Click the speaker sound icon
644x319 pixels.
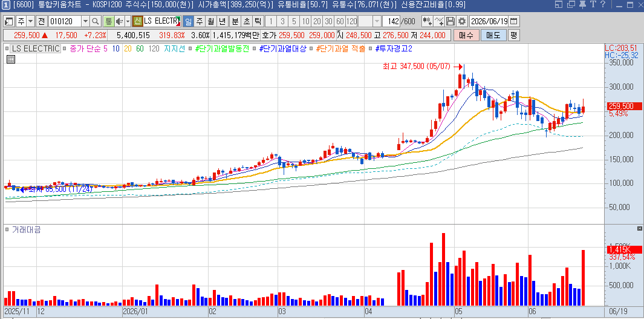120,21
